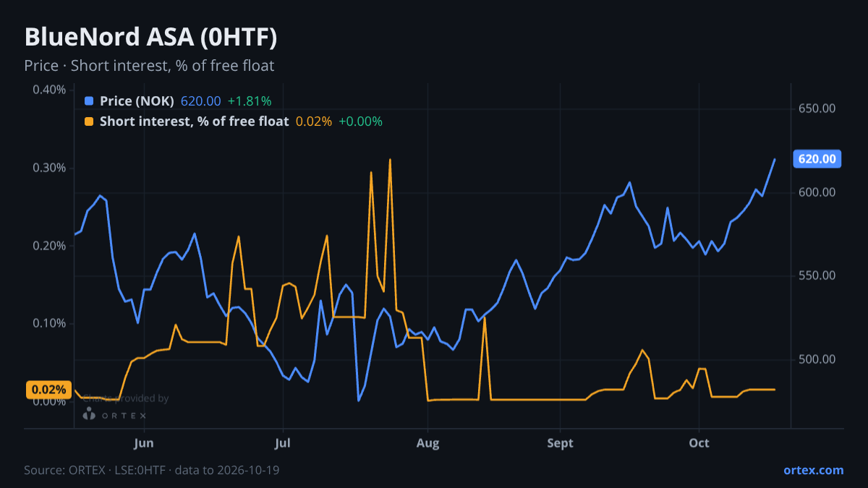The image size is (868, 488).
Task: Click the Price · Short interest subtitle
Action: tap(149, 66)
